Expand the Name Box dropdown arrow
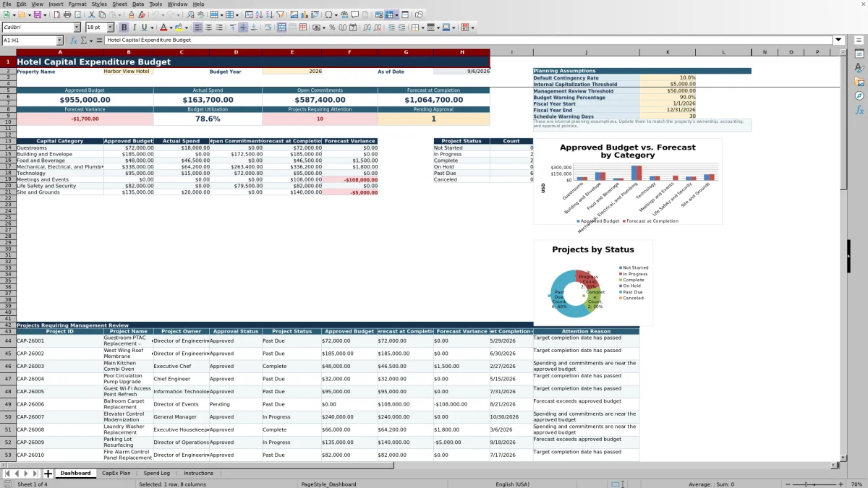Screen dimensions: 868x488 tap(59, 40)
